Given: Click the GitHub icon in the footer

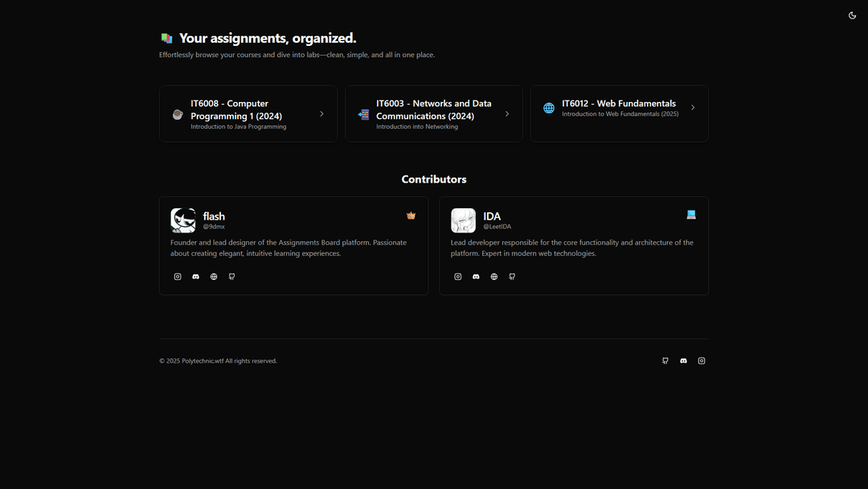Looking at the screenshot, I should pyautogui.click(x=665, y=360).
